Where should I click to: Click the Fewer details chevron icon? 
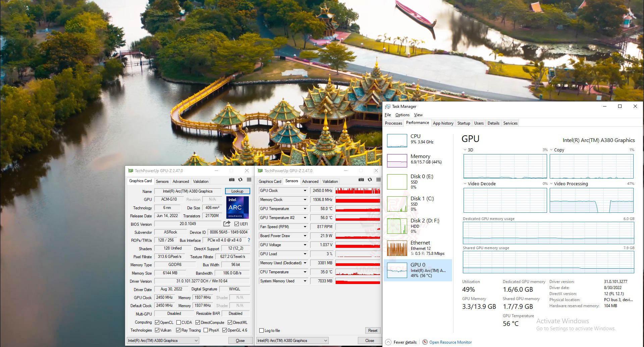click(388, 342)
